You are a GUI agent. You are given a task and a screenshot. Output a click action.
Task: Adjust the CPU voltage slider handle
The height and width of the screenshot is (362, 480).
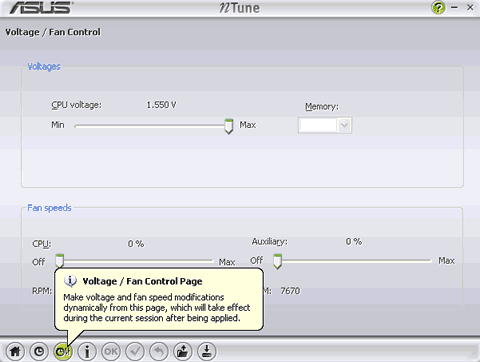coord(229,126)
